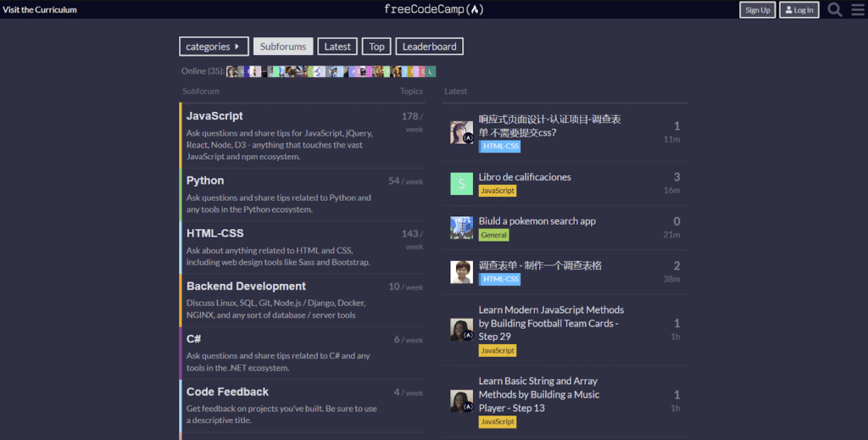868x440 pixels.
Task: Click HTML-CSS tag under 调查表单 topic
Action: tap(499, 279)
